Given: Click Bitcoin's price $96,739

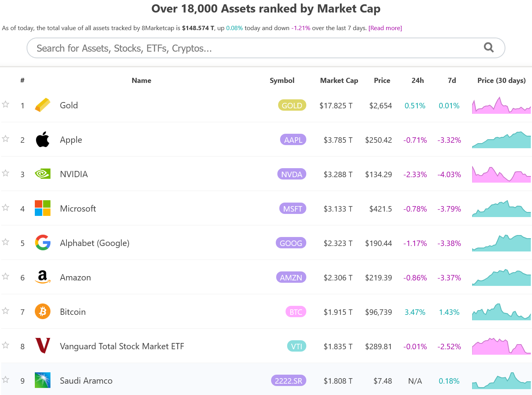Looking at the screenshot, I should coord(378,312).
